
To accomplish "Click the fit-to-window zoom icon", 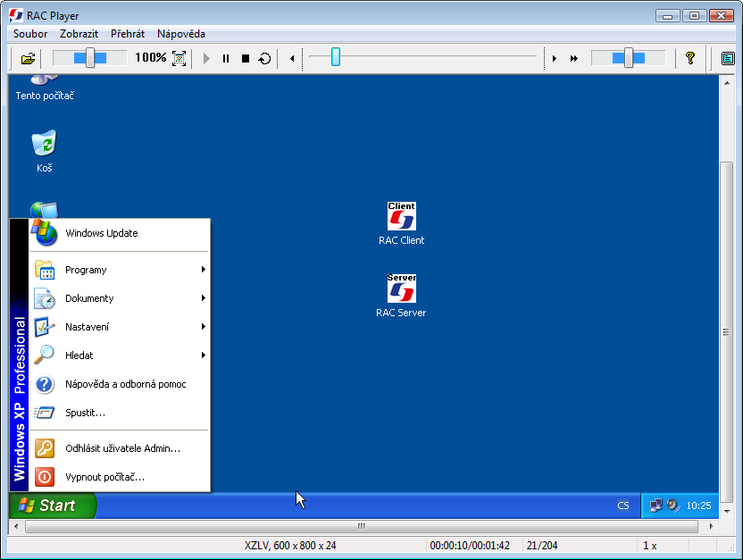I will coord(179,58).
